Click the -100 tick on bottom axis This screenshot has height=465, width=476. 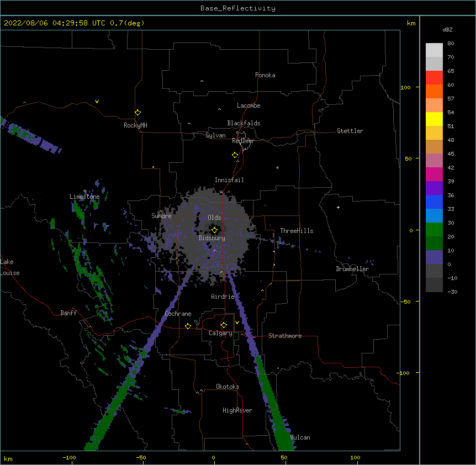click(x=69, y=457)
